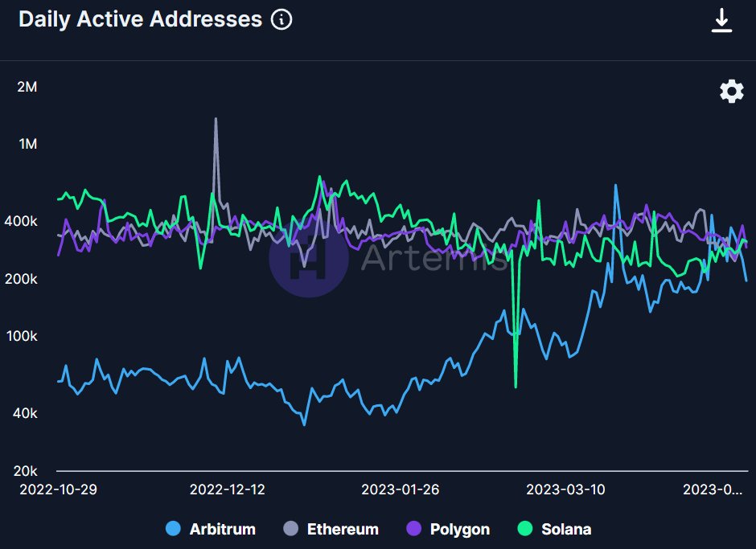Click the Ethereum gray legend dot
Viewport: 756px width, 549px height.
click(291, 529)
